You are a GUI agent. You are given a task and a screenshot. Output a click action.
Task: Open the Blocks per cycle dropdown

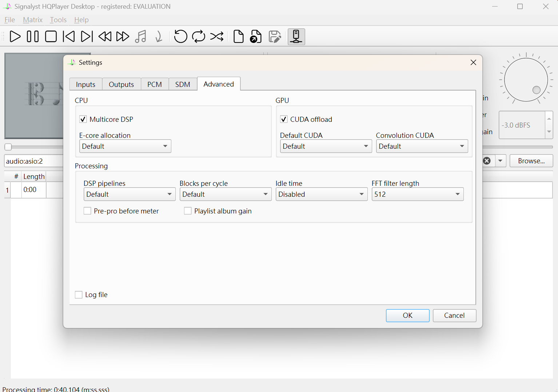tap(226, 194)
